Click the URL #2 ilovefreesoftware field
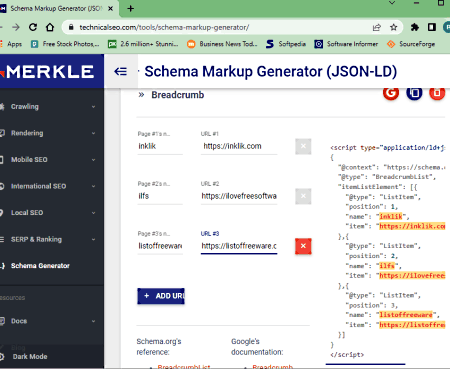450x369 pixels. (x=239, y=196)
